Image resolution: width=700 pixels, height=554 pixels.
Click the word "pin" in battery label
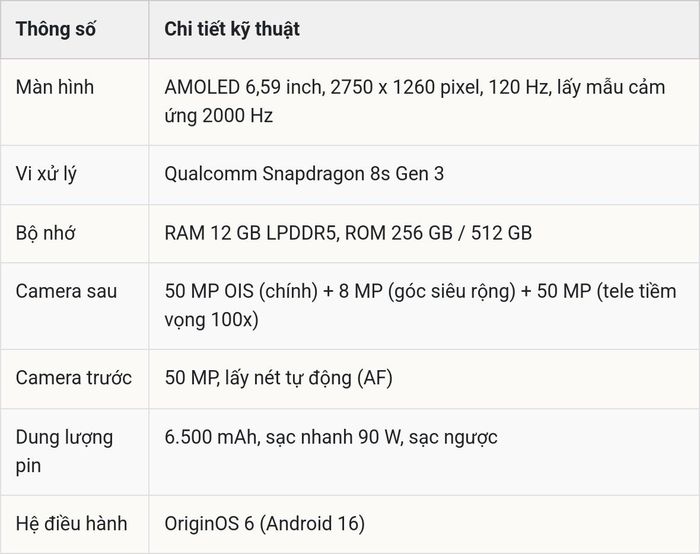[x=28, y=467]
